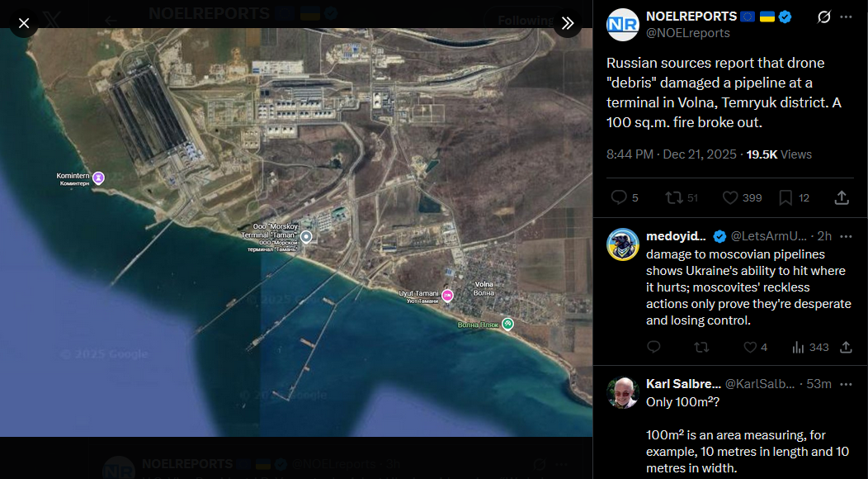This screenshot has height=479, width=868.
Task: Click the Komintern map marker
Action: click(x=98, y=178)
